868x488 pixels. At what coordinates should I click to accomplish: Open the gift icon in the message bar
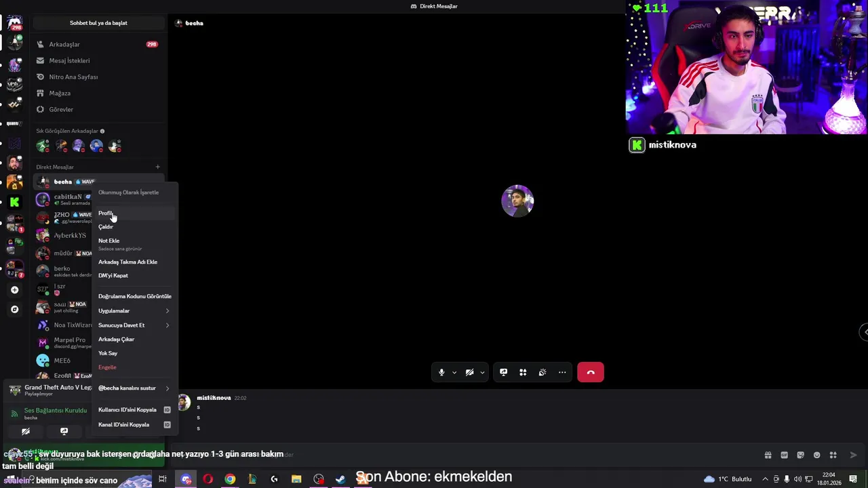coord(768,455)
